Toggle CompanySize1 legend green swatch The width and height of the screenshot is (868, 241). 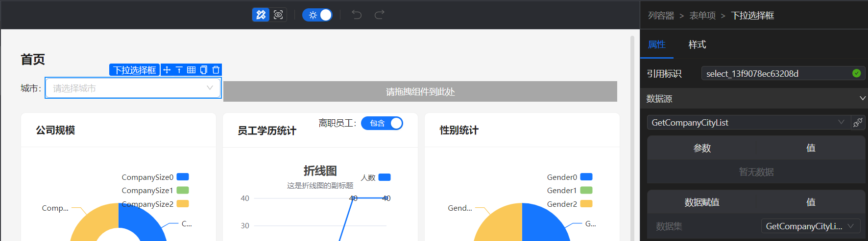coord(183,190)
